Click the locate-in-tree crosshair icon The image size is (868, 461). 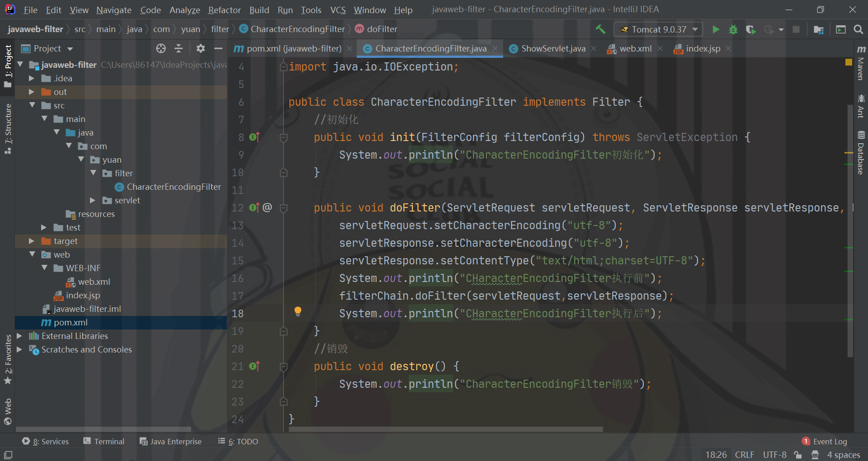pos(161,48)
